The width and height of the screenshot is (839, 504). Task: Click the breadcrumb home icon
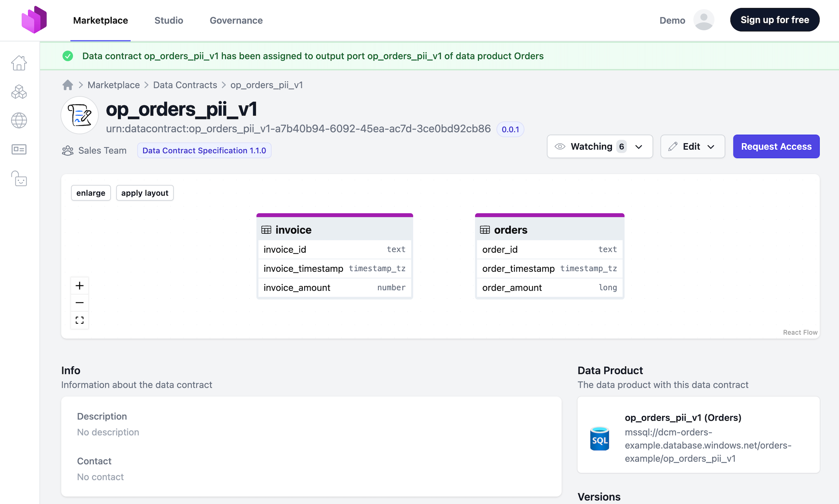[68, 85]
